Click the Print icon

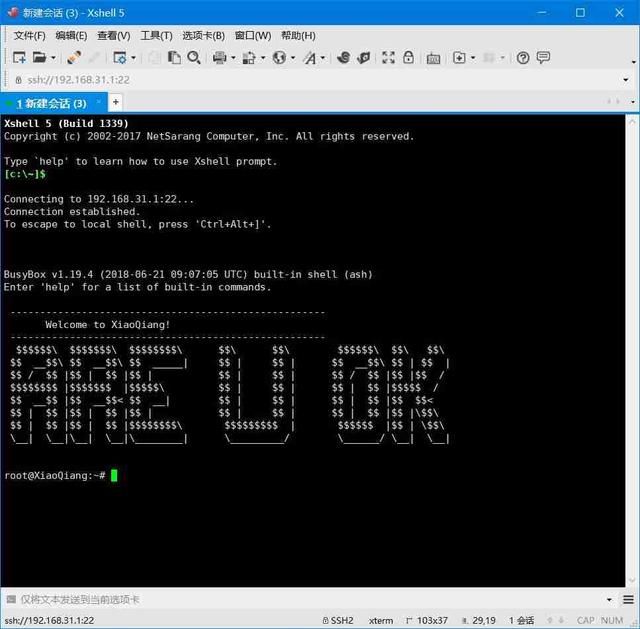point(220,58)
